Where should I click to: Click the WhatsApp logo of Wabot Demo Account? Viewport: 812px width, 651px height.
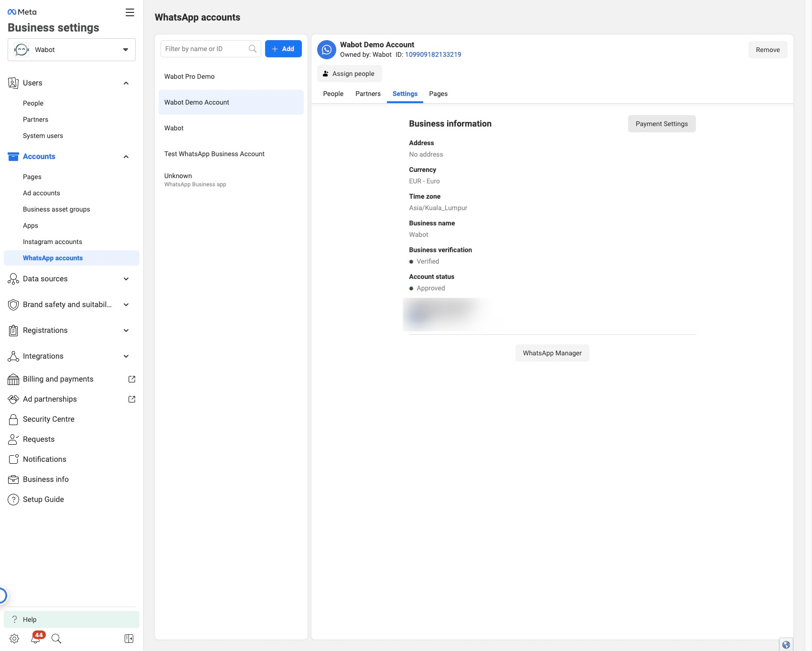[327, 50]
